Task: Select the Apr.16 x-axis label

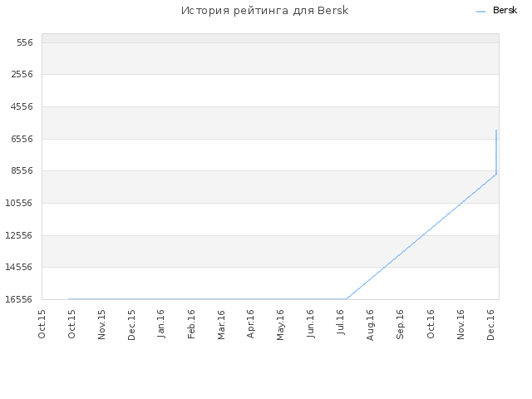Action: click(x=251, y=324)
